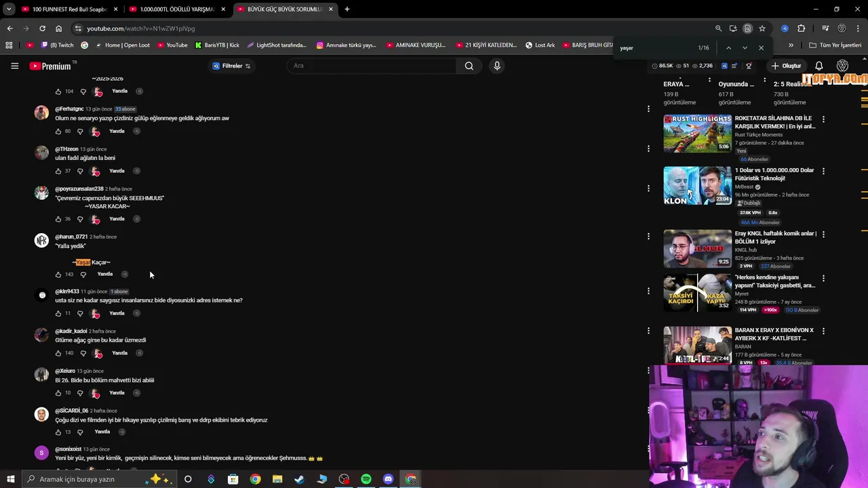This screenshot has height=488, width=868.
Task: Open options for MrBeast 1 Dolar video
Action: point(823,171)
